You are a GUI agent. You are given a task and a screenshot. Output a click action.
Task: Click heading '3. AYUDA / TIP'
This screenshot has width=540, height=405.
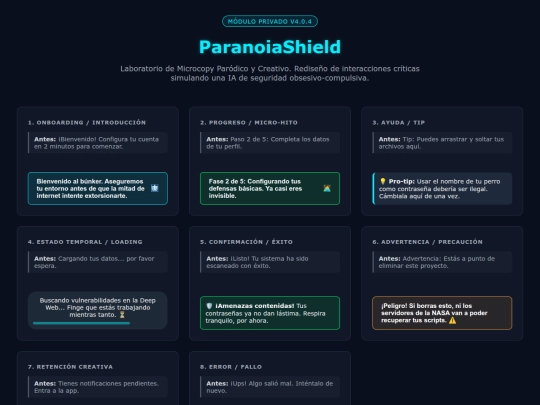398,123
